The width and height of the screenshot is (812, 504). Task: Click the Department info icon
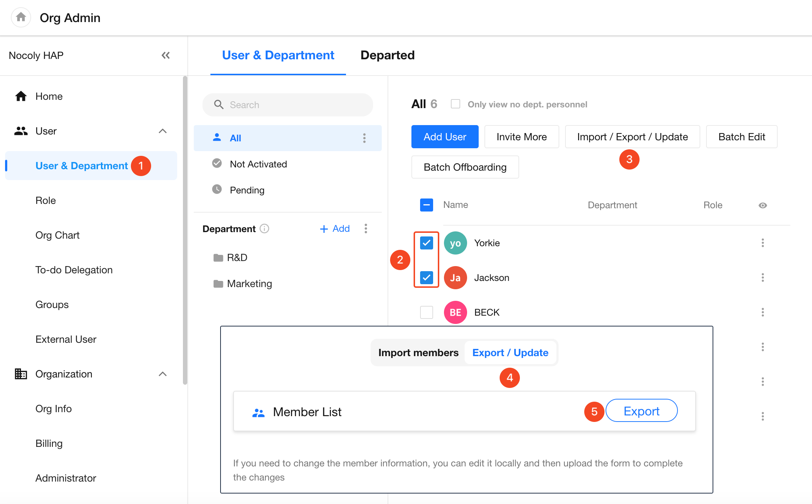pos(265,228)
